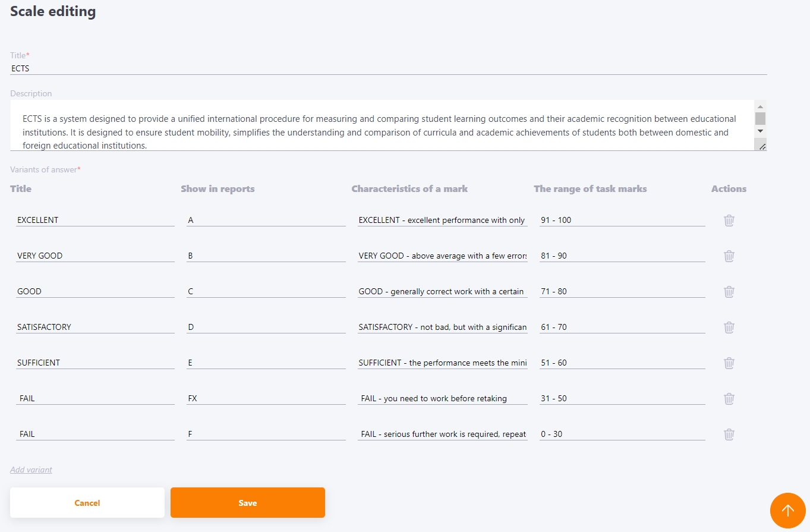810x532 pixels.
Task: Delete the EXCELLENT variant row
Action: (729, 221)
